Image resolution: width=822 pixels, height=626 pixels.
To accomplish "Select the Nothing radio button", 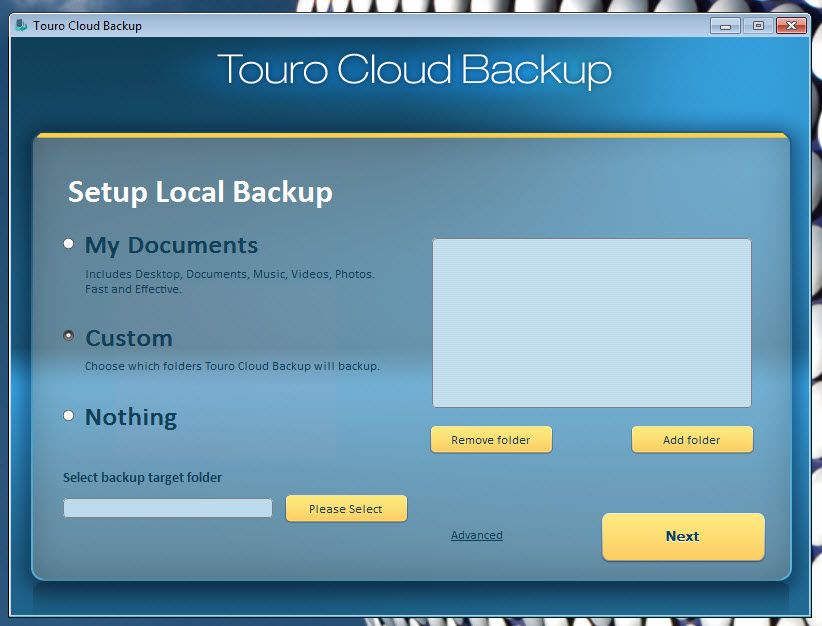I will point(69,416).
